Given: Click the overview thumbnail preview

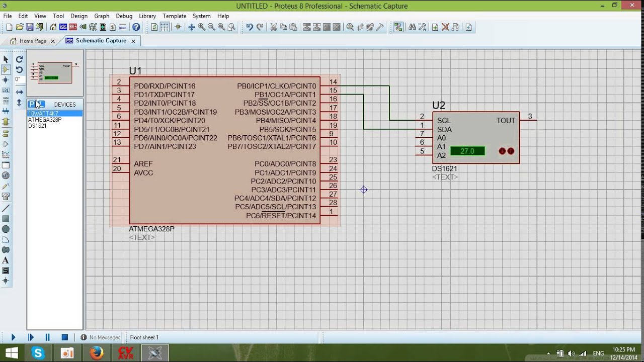Looking at the screenshot, I should [x=55, y=73].
